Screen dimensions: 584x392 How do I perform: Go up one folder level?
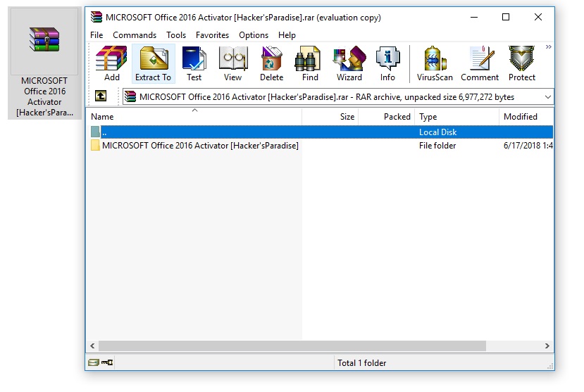point(101,96)
